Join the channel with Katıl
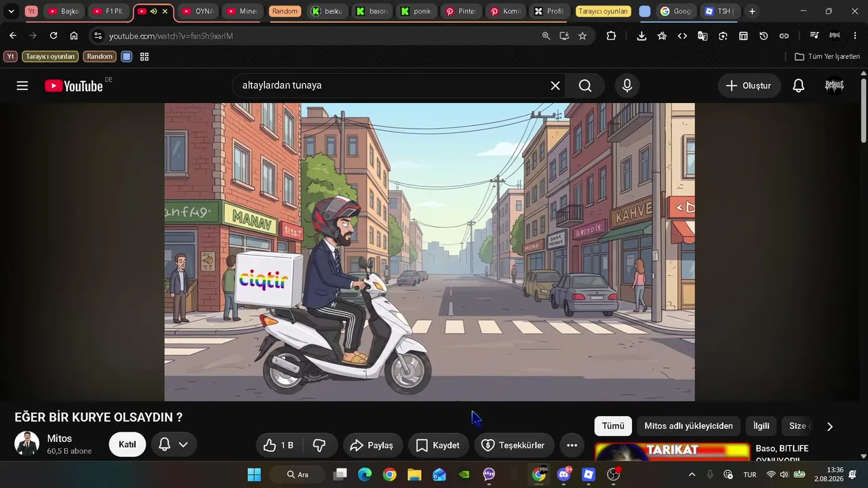 coord(127,445)
